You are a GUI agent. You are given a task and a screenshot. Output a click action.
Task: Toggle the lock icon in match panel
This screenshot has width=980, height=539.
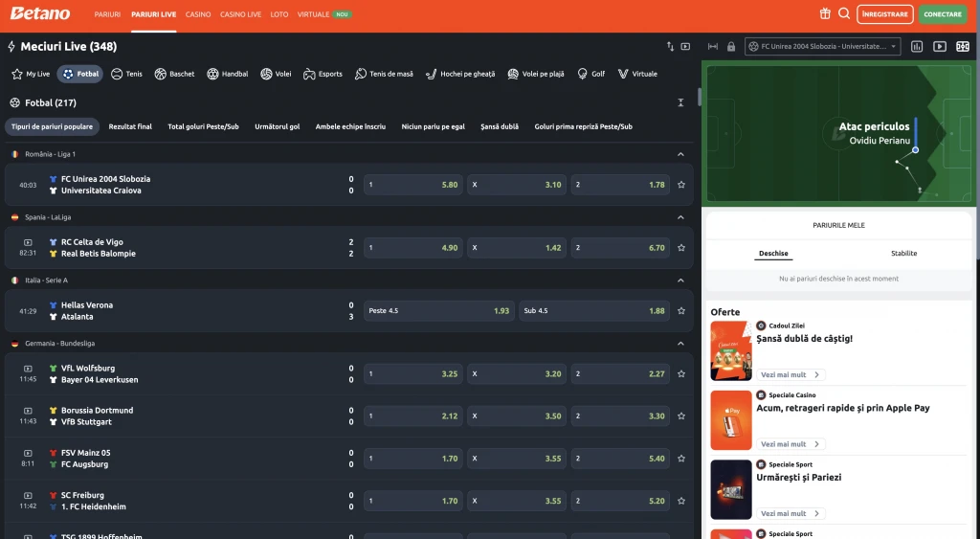(x=731, y=46)
